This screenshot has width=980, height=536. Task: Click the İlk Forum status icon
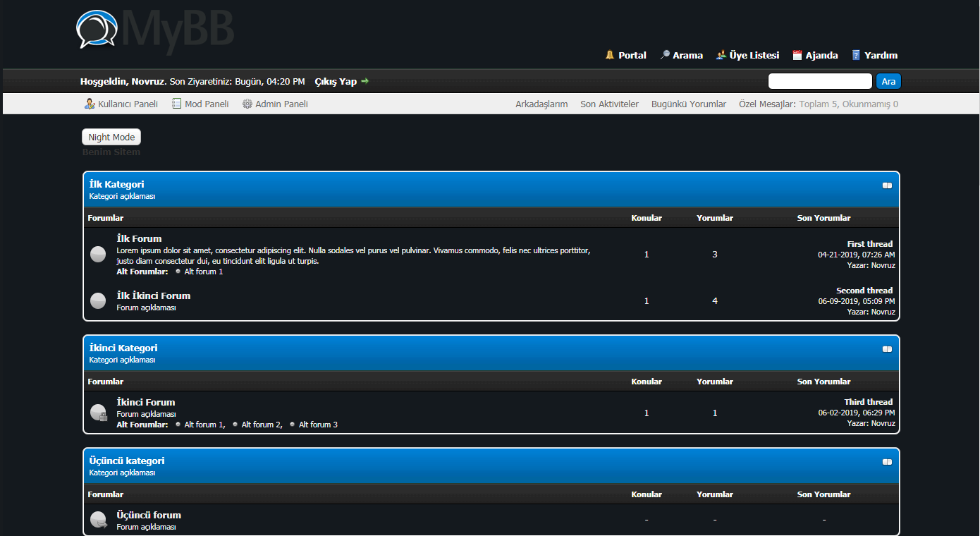click(x=98, y=255)
